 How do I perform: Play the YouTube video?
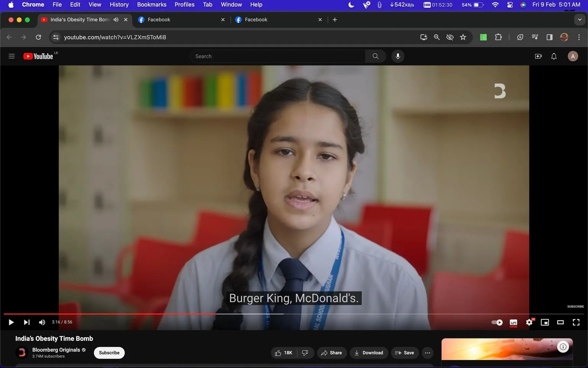click(x=11, y=322)
